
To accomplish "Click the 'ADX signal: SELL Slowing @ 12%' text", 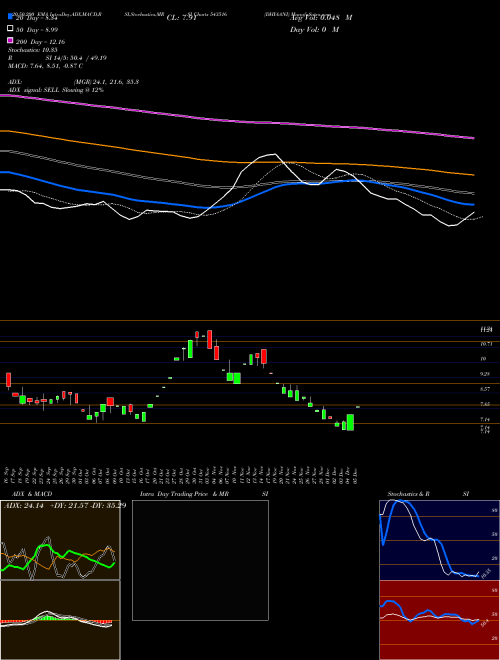I will pos(56,90).
